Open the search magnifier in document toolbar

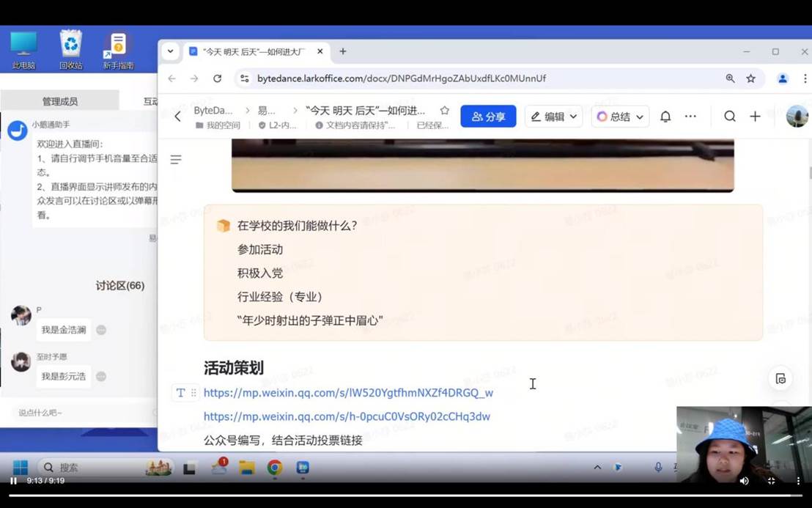click(x=729, y=117)
